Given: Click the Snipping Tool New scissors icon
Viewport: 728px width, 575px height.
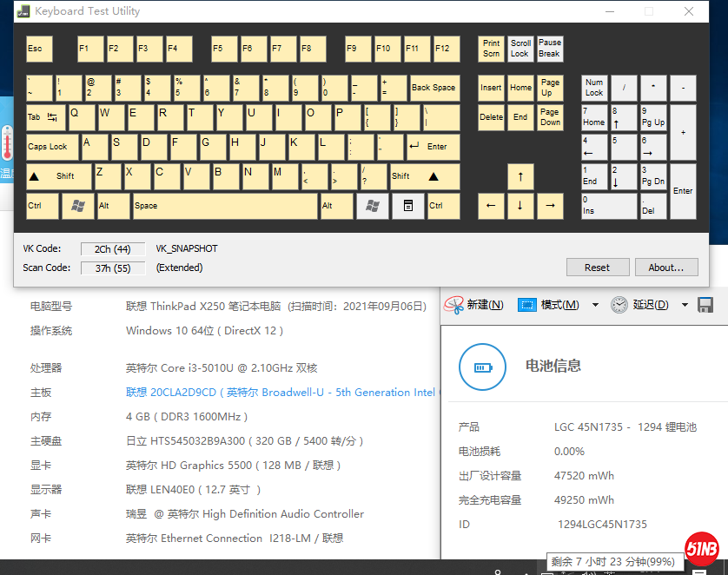Looking at the screenshot, I should 453,305.
